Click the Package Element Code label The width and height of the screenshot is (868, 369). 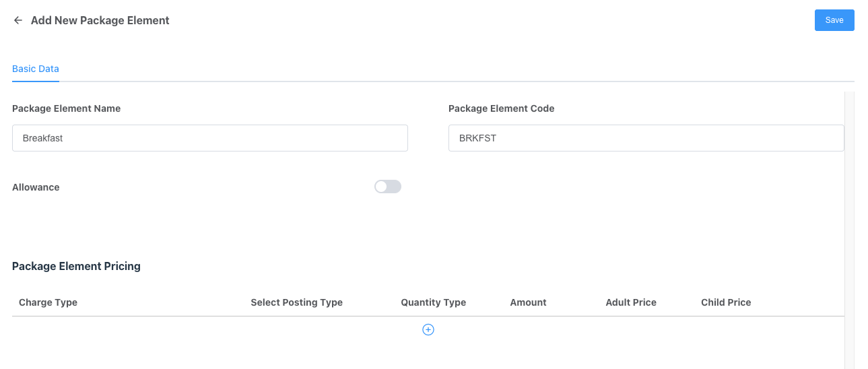pos(501,108)
